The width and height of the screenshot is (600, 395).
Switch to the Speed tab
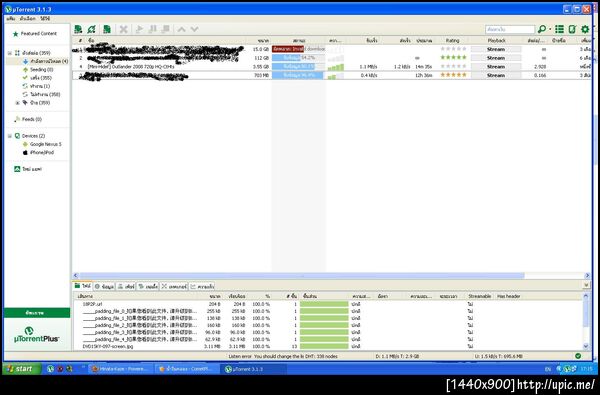tap(202, 286)
